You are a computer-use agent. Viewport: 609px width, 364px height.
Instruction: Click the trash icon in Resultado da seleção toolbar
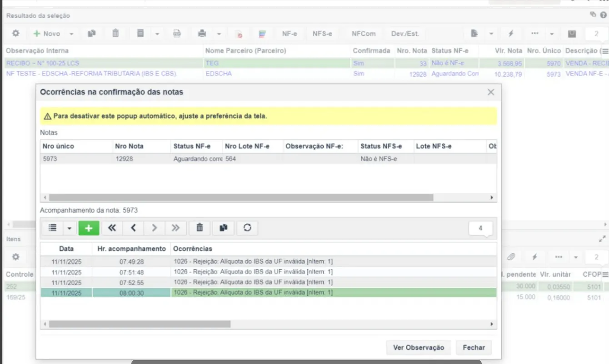click(115, 34)
